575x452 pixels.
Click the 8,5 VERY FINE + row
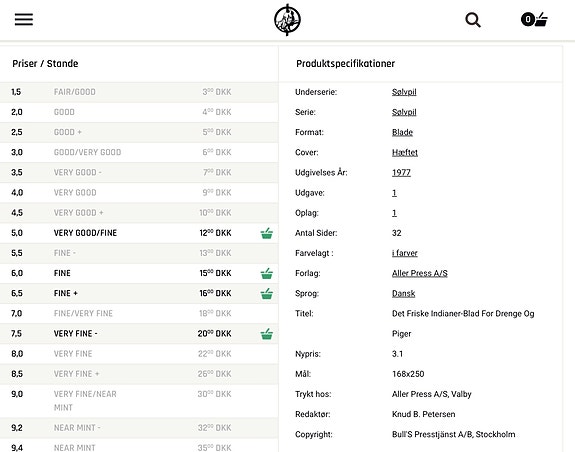(x=139, y=374)
